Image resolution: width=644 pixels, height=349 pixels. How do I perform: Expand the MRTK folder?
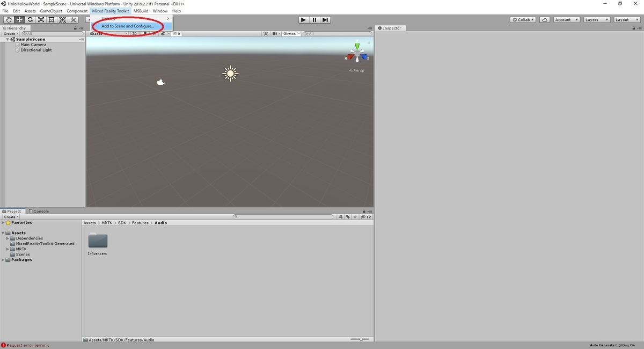8,249
